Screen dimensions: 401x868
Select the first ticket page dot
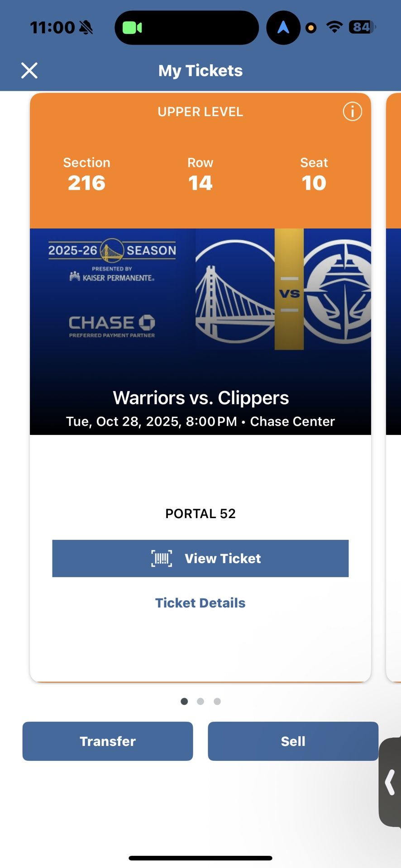[x=184, y=701]
